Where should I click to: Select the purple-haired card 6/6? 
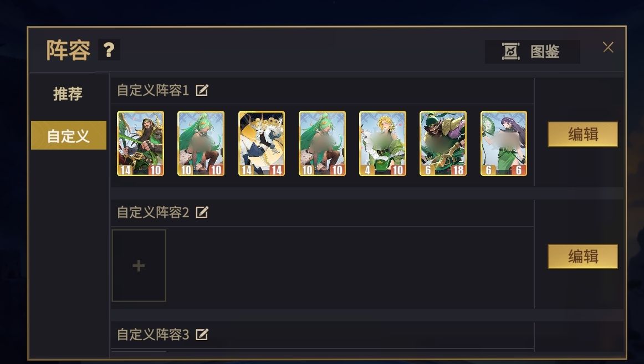tap(504, 143)
